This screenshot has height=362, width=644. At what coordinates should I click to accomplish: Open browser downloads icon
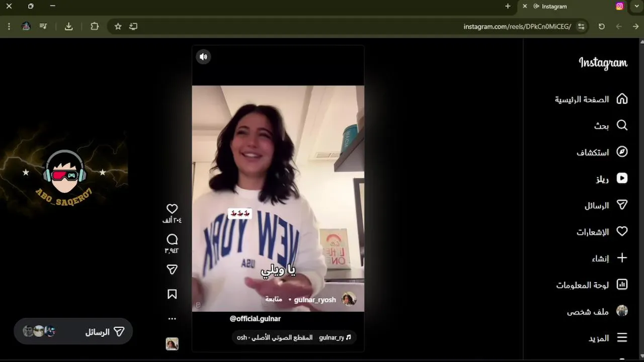point(69,27)
